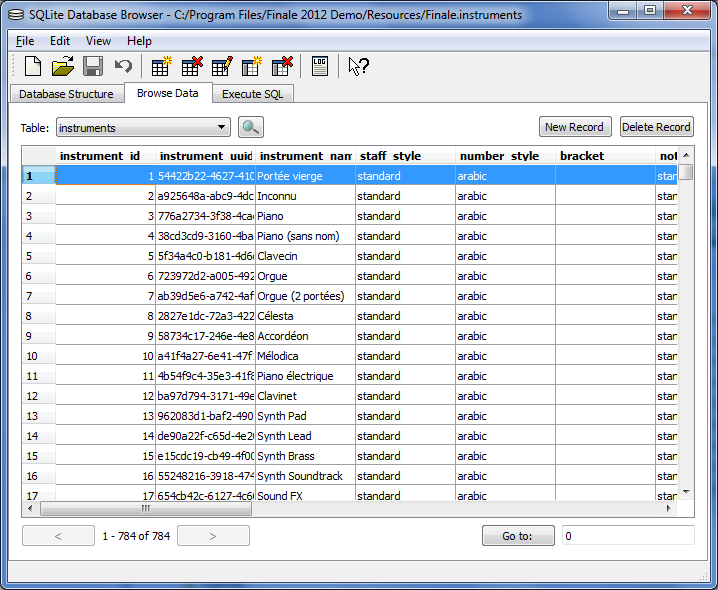Open the SQL Log icon

pos(320,67)
